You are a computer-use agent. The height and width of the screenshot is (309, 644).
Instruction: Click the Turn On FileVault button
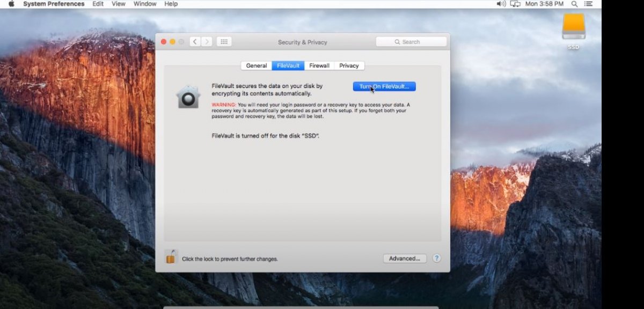[x=384, y=86]
